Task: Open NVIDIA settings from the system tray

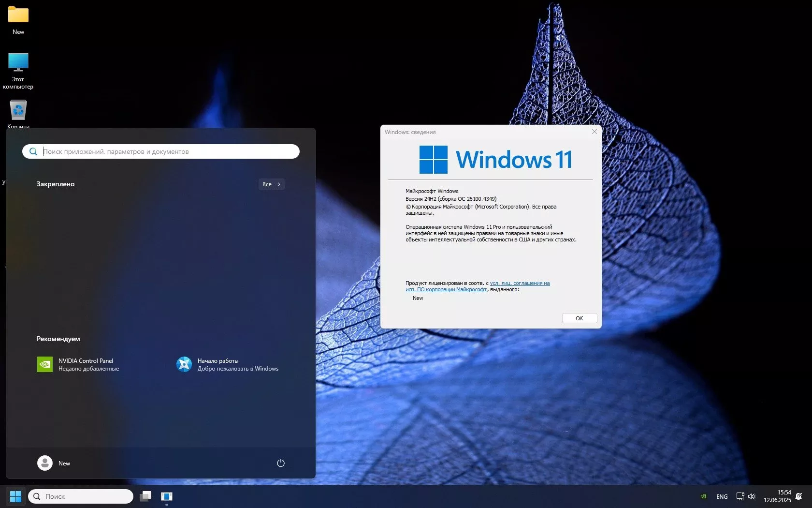Action: (x=703, y=496)
